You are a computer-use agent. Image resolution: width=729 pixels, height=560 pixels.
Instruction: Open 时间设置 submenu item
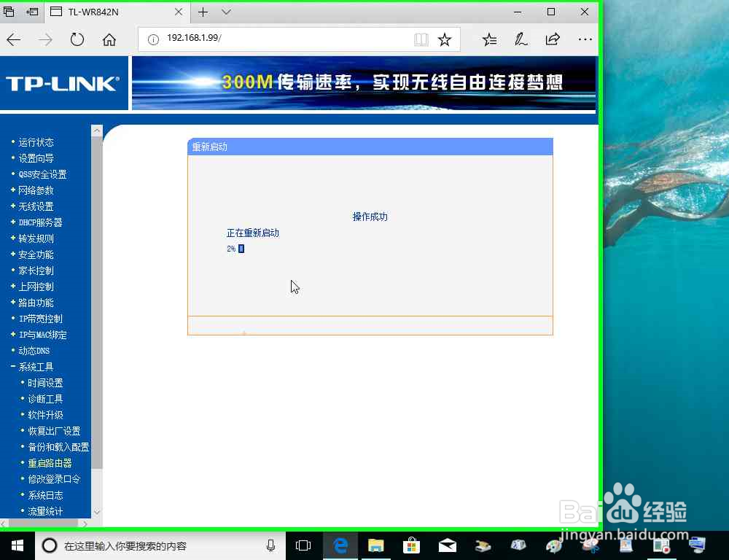point(45,383)
